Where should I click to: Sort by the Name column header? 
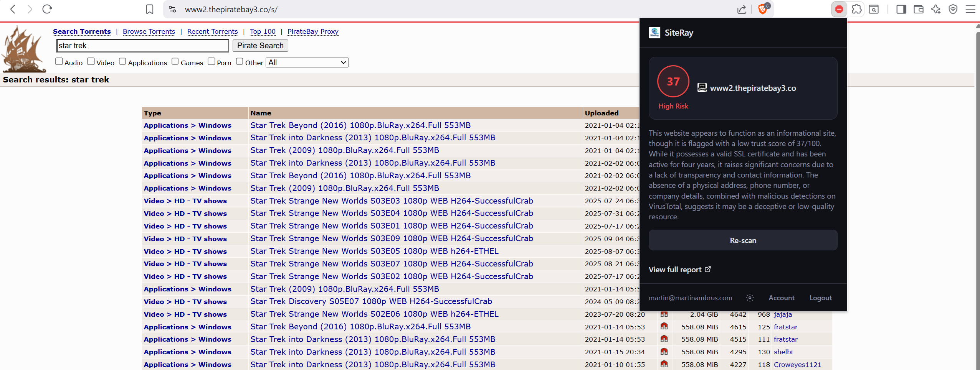[x=261, y=113]
